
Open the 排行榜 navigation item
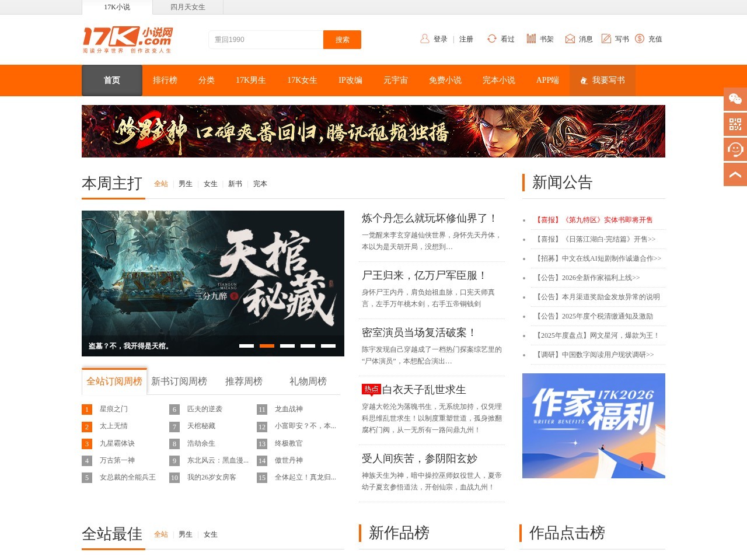click(165, 80)
